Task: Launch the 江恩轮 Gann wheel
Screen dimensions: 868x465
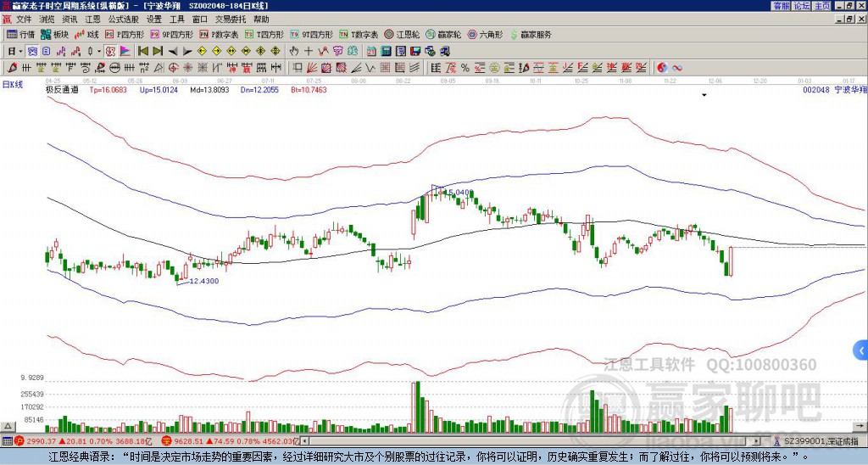Action: point(401,34)
